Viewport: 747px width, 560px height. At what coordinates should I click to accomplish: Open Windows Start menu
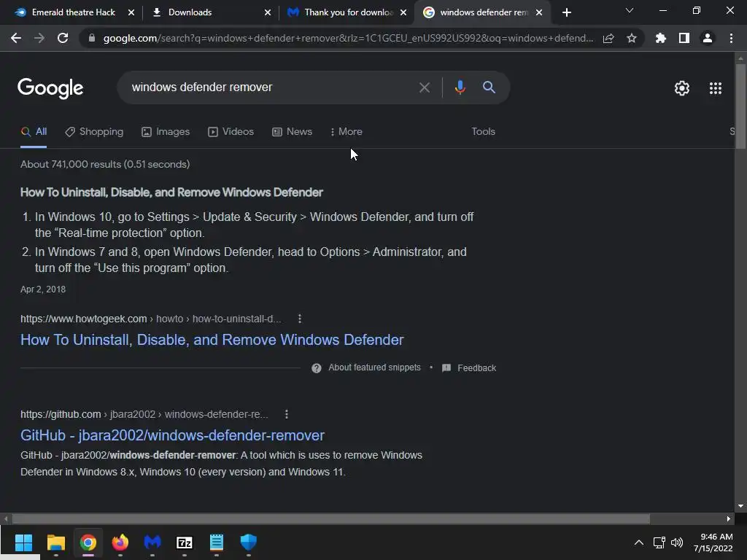coord(23,542)
